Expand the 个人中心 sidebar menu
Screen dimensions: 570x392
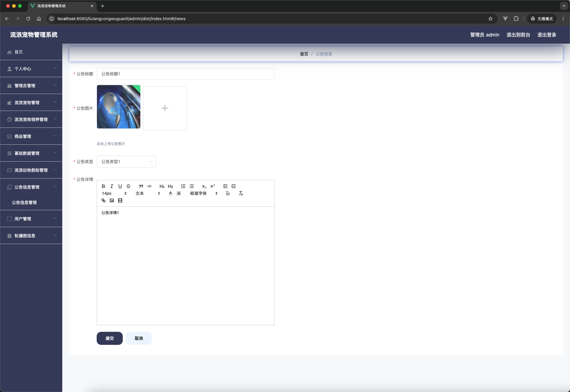[31, 68]
